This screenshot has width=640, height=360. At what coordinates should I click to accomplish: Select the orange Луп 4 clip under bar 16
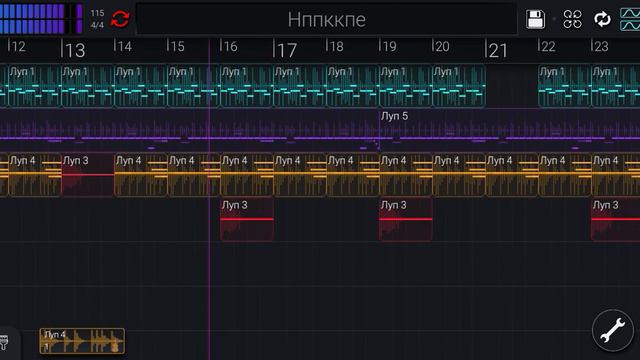pos(247,175)
